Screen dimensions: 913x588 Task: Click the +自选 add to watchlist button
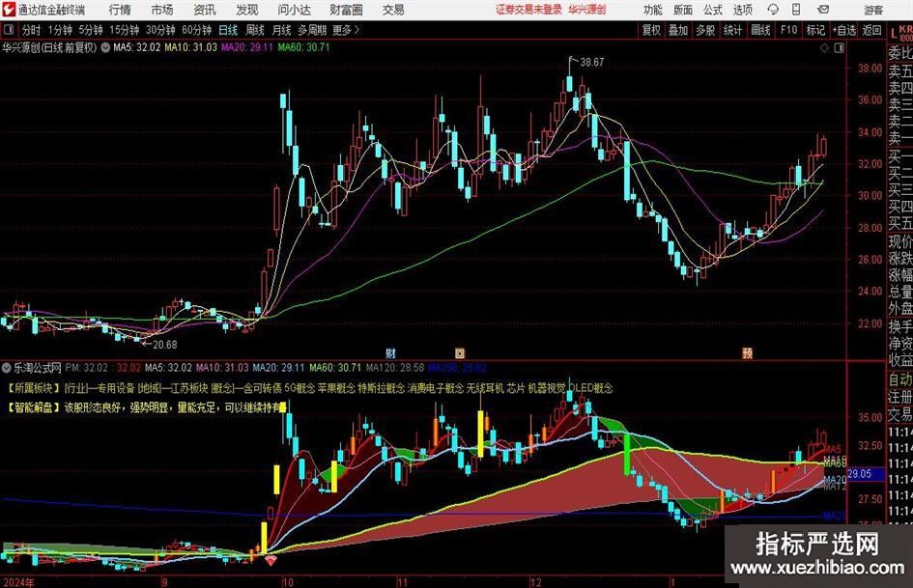[844, 30]
